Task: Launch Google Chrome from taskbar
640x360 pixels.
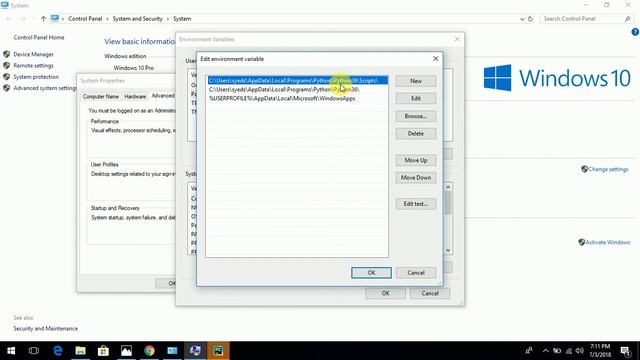Action: (149, 351)
